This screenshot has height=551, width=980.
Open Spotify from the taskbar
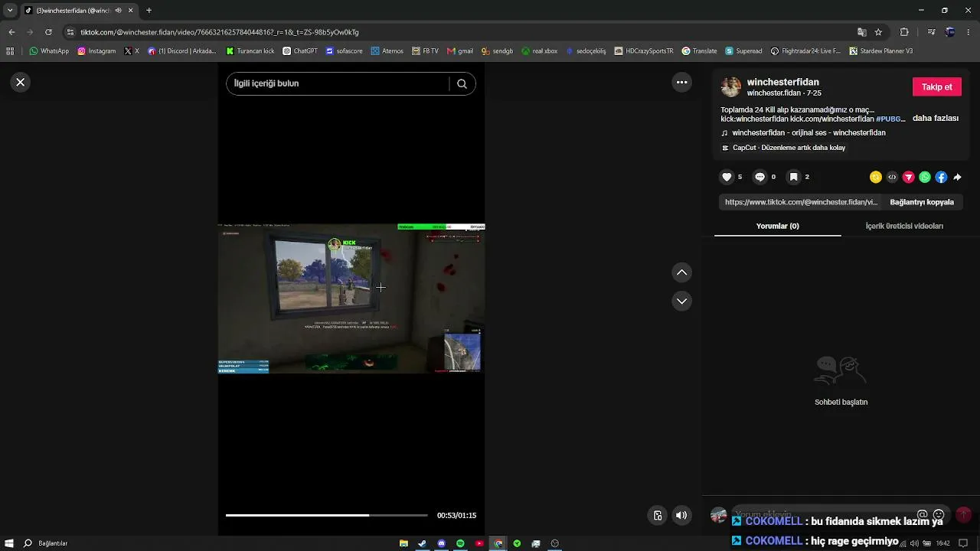(x=460, y=543)
